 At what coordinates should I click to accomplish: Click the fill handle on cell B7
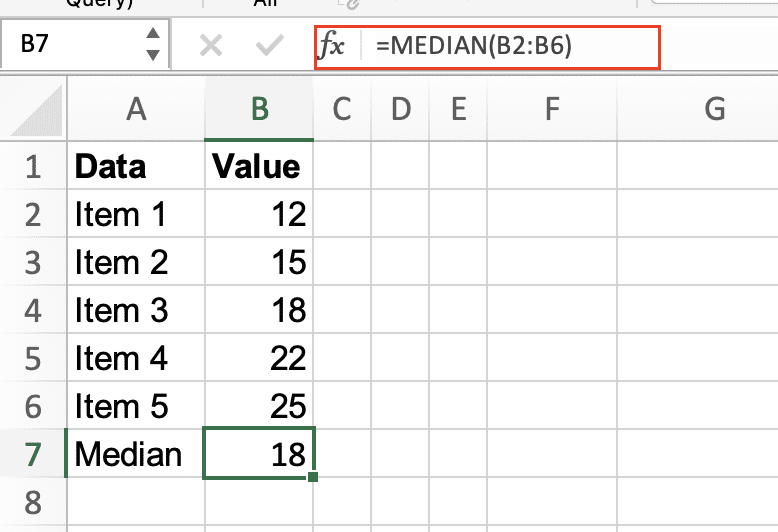tap(314, 478)
